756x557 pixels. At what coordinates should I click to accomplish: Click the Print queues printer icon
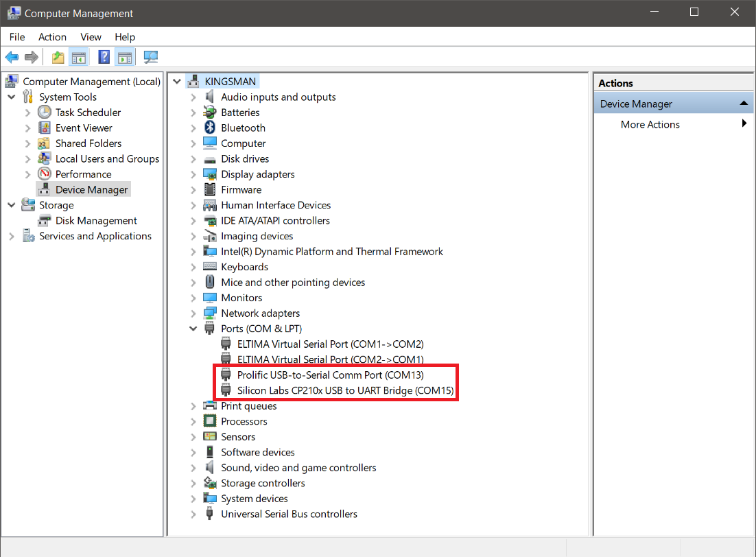(x=210, y=405)
